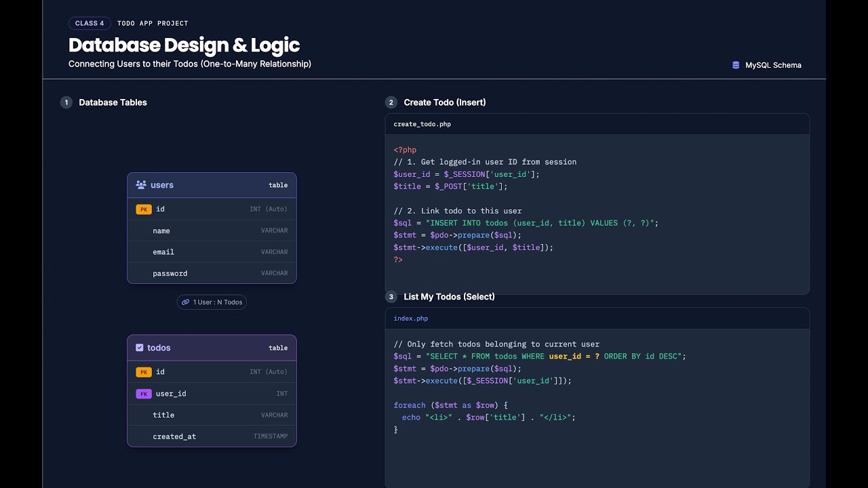Click the execute([$user_id, $title]) line
Screen dimensions: 868x488
click(473, 247)
